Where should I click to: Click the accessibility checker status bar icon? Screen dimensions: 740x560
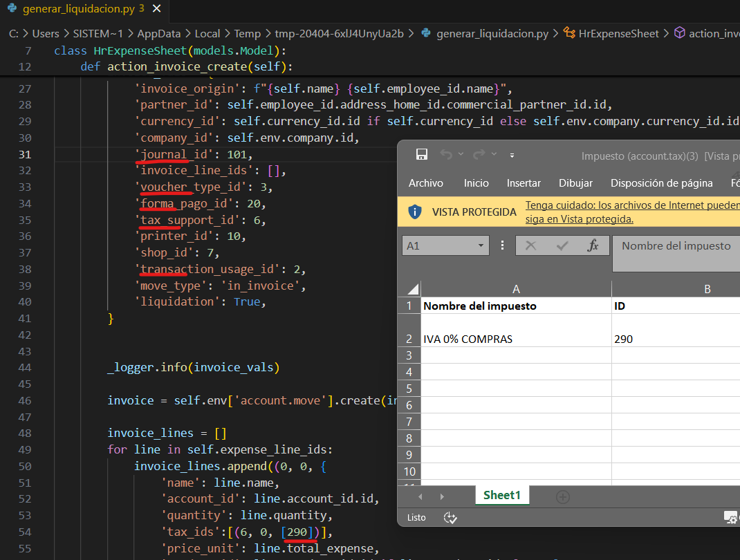tap(451, 517)
